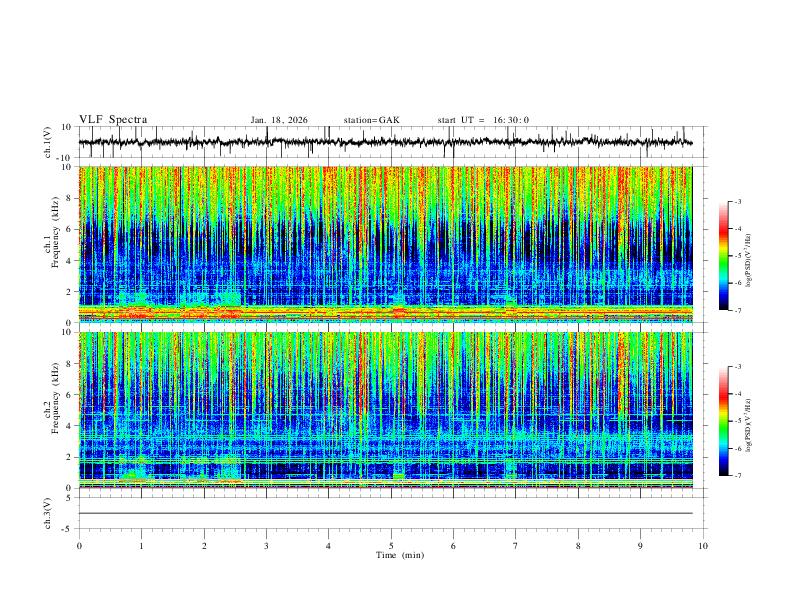
Task: Click the time axis tick label "6"
Action: pyautogui.click(x=453, y=546)
